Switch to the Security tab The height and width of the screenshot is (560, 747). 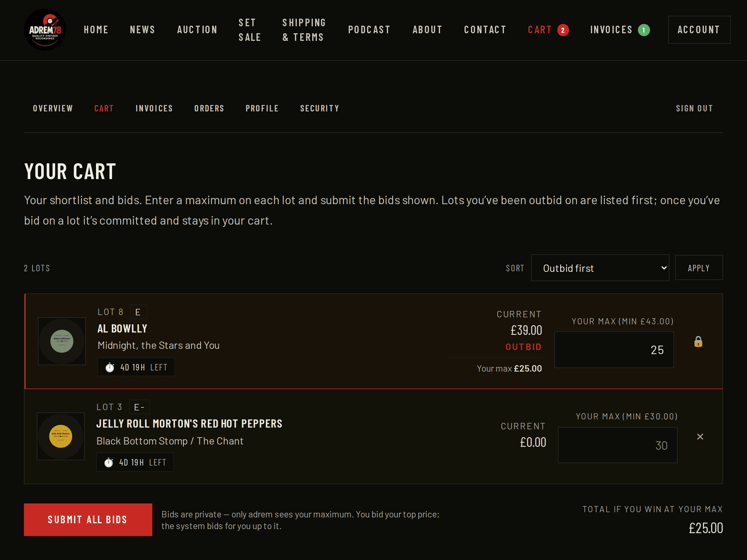click(x=320, y=108)
